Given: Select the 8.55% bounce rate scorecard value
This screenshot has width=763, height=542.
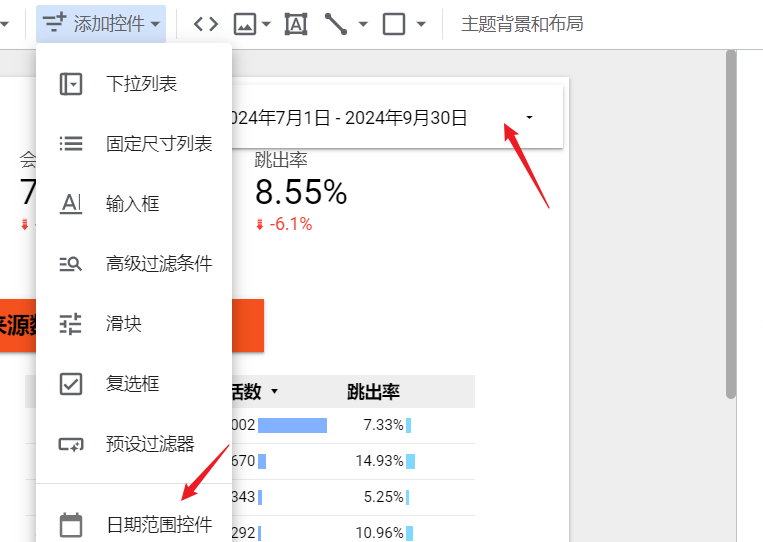Looking at the screenshot, I should (301, 192).
